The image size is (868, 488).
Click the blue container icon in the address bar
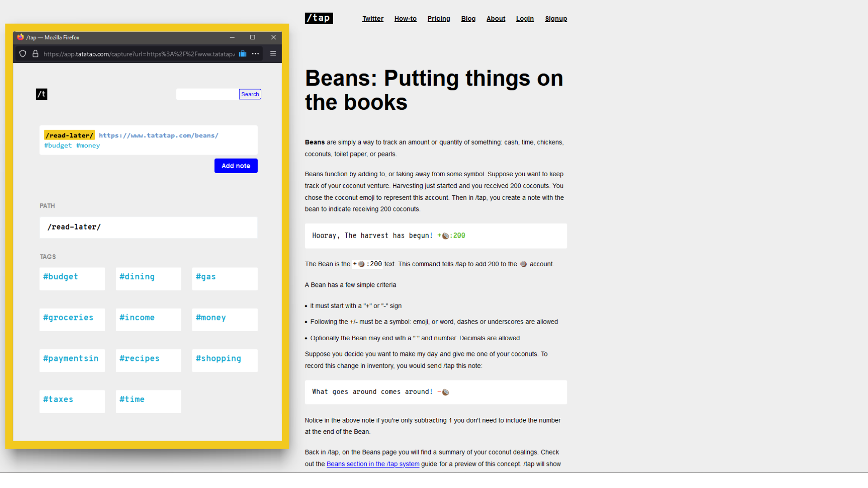point(243,54)
